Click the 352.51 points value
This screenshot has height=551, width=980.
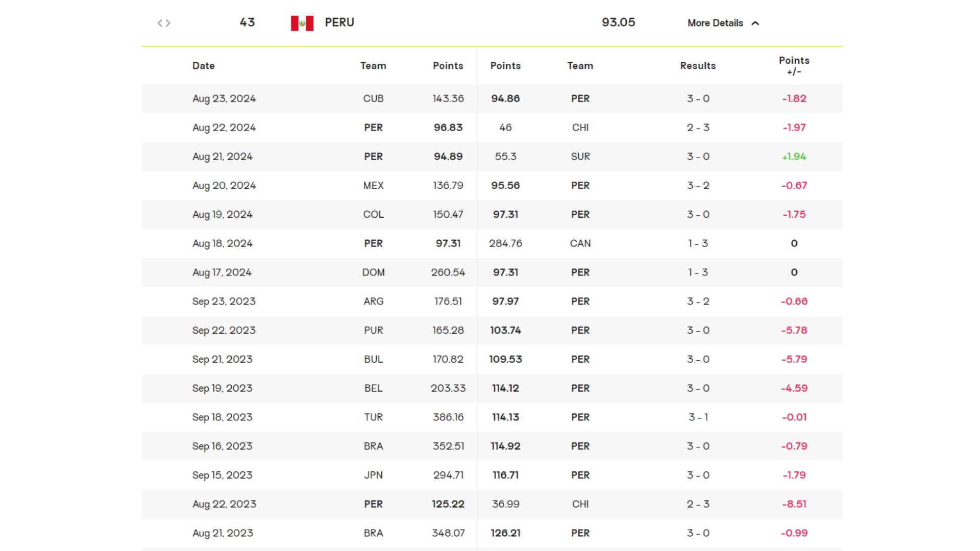pyautogui.click(x=448, y=447)
